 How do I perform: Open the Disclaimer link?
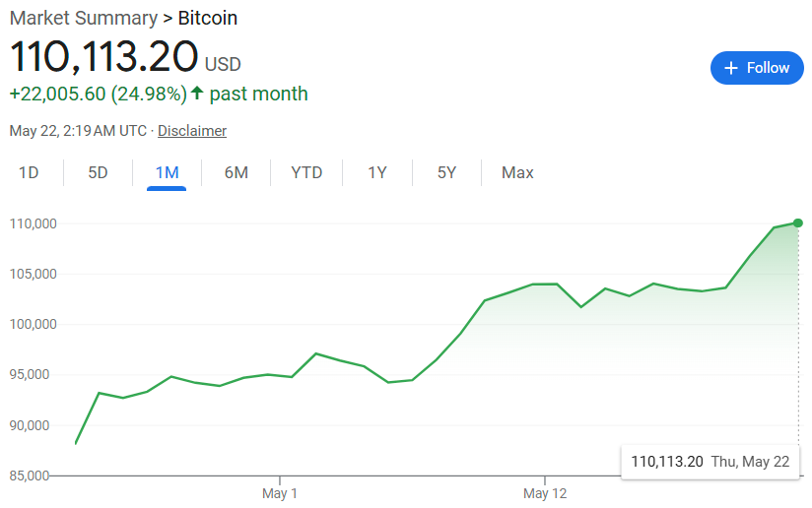192,131
